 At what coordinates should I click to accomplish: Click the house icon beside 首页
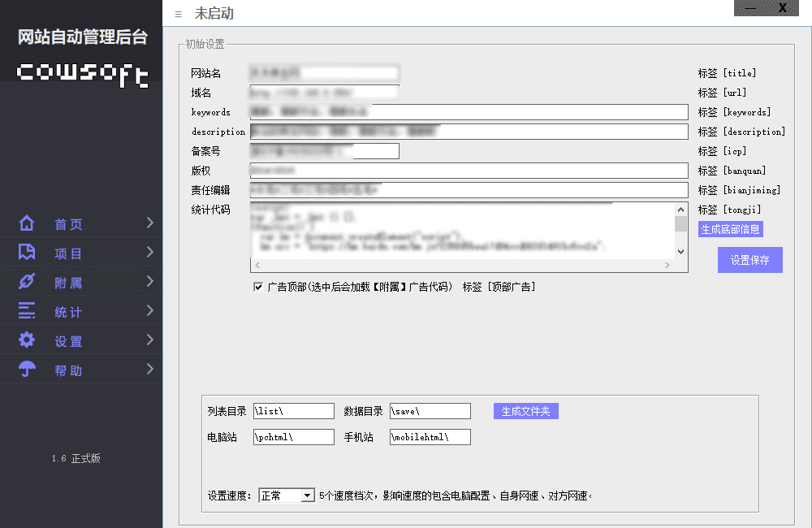point(27,223)
